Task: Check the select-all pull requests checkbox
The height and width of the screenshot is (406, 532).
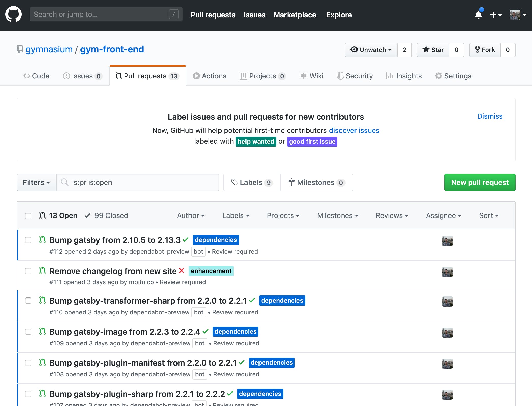Action: click(28, 216)
